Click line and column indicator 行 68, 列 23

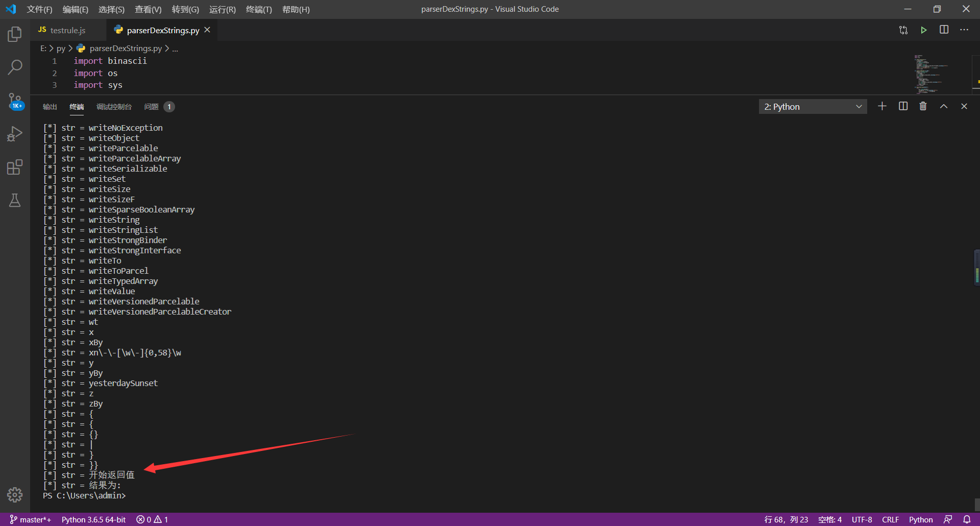tap(786, 519)
